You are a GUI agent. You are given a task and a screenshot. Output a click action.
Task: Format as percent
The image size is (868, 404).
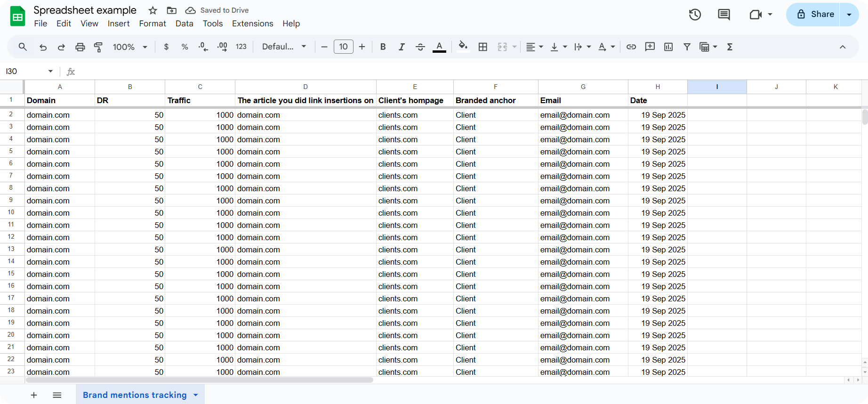[185, 47]
